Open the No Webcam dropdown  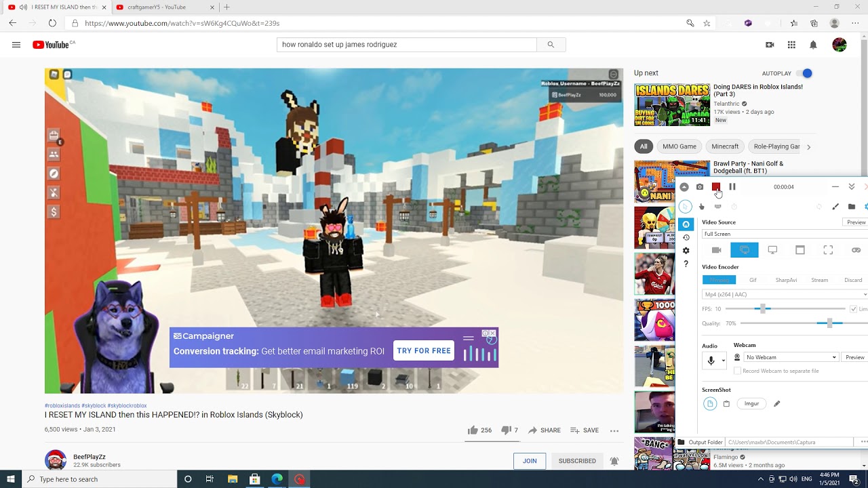pos(791,357)
